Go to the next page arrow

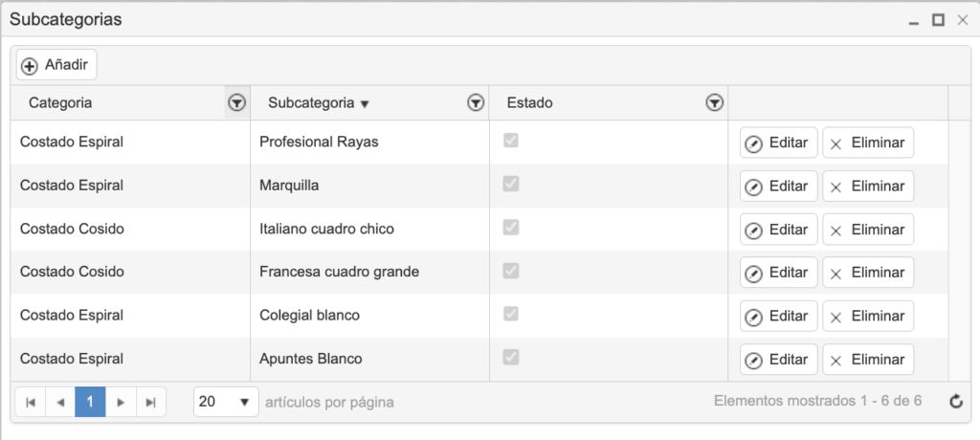pyautogui.click(x=121, y=403)
